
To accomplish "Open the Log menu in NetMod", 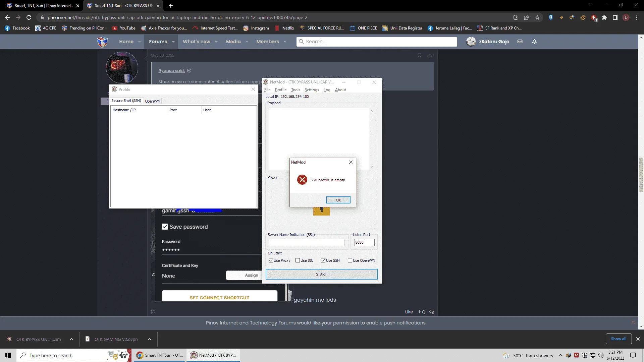I will coord(327,90).
